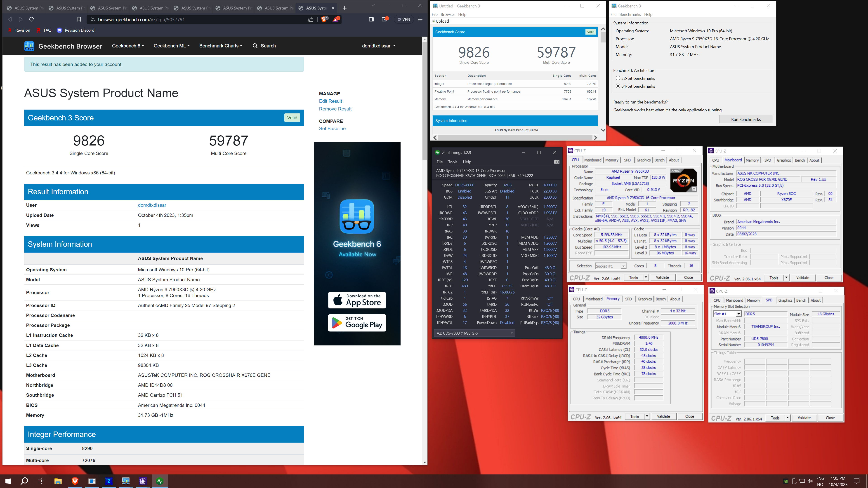
Task: Click the Tools button in CPU-Z Mainboard window
Action: [x=774, y=277]
